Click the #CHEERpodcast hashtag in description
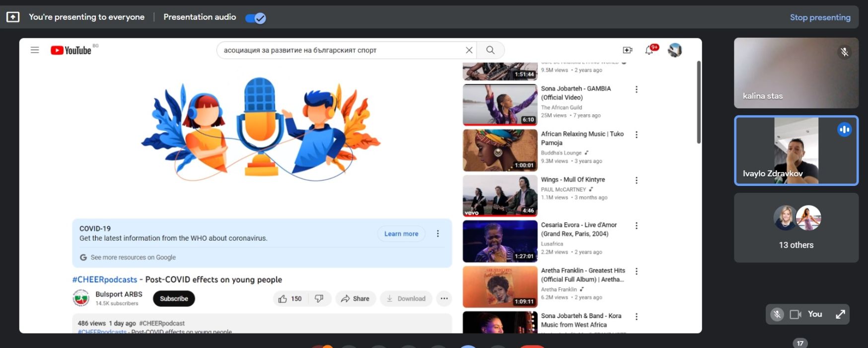The width and height of the screenshot is (868, 348). pyautogui.click(x=162, y=323)
